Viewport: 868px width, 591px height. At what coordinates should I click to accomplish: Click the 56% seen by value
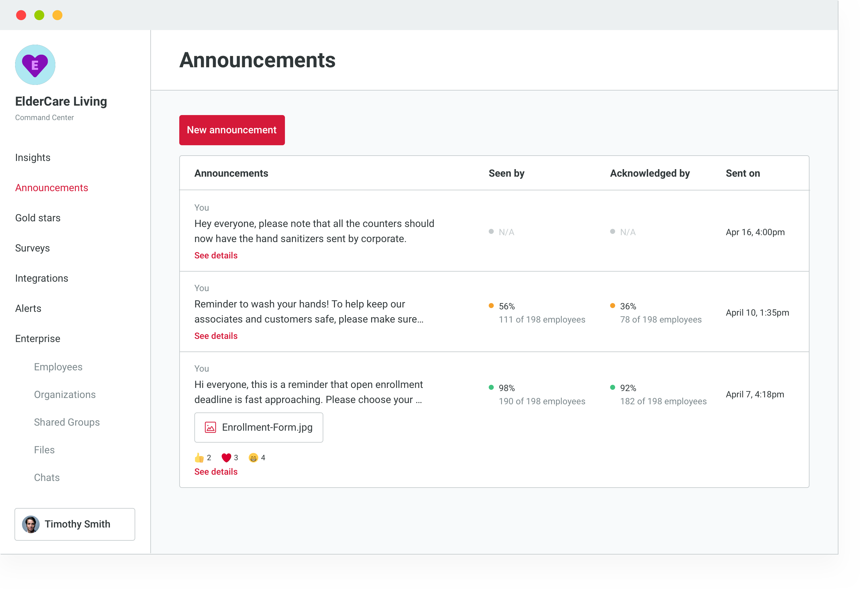[507, 306]
